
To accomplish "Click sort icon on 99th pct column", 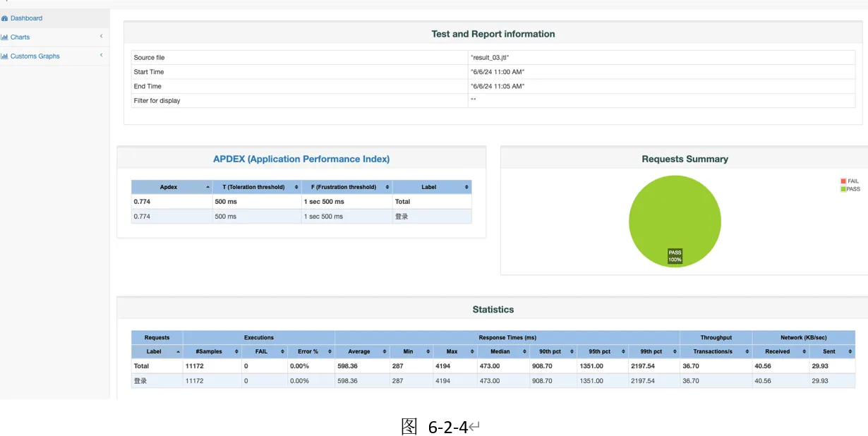I will (674, 352).
